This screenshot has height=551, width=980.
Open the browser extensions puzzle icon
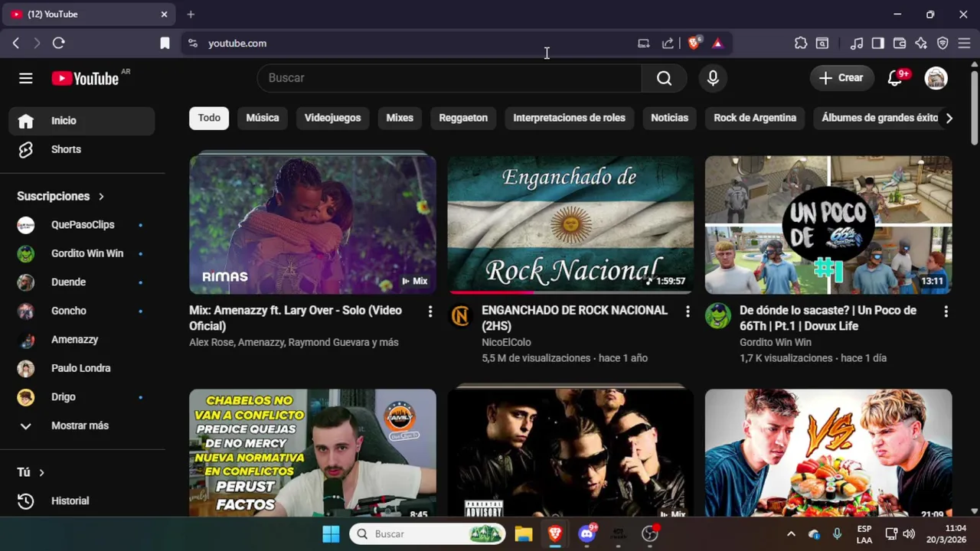coord(801,44)
